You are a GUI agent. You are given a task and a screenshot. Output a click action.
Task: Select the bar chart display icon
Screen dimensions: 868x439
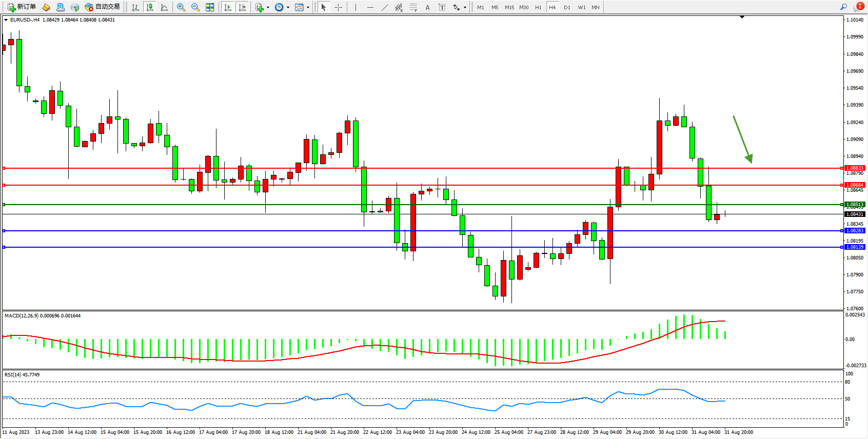pos(135,7)
